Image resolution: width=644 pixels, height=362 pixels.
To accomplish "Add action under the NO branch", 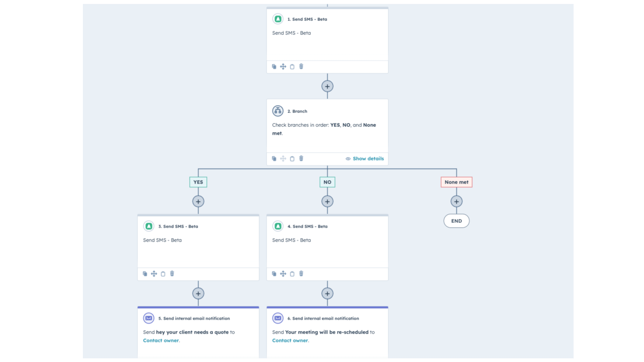I will pyautogui.click(x=327, y=201).
